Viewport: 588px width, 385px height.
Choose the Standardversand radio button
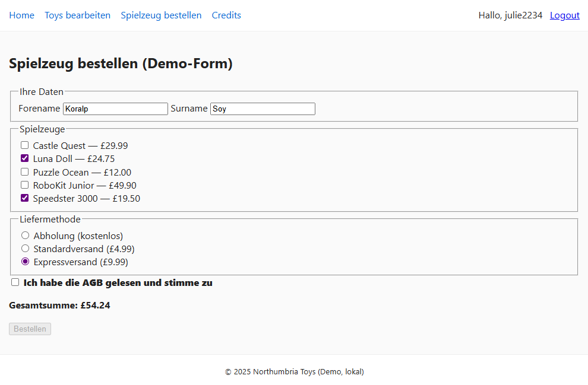tap(26, 249)
